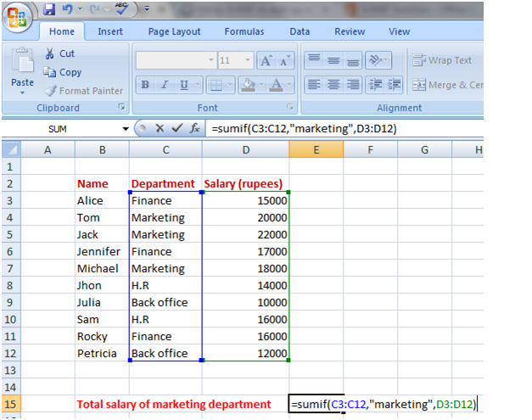The width and height of the screenshot is (532, 420).
Task: Open the Review tab
Action: 350,31
